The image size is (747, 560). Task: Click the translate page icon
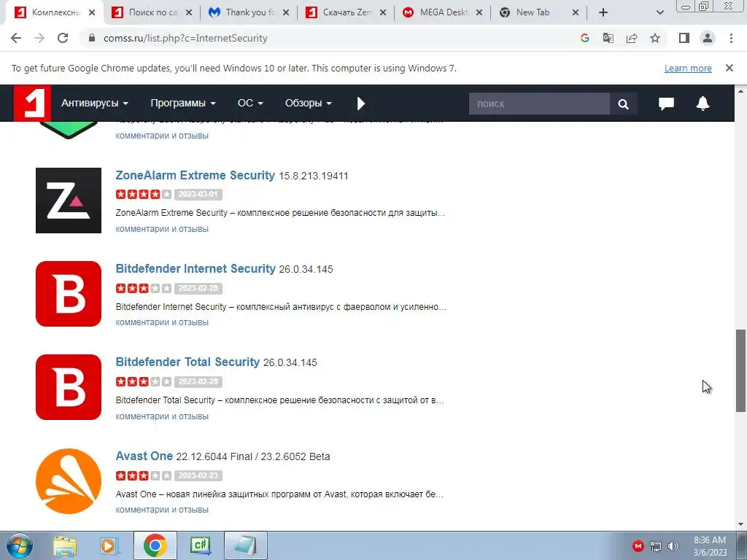pos(608,38)
